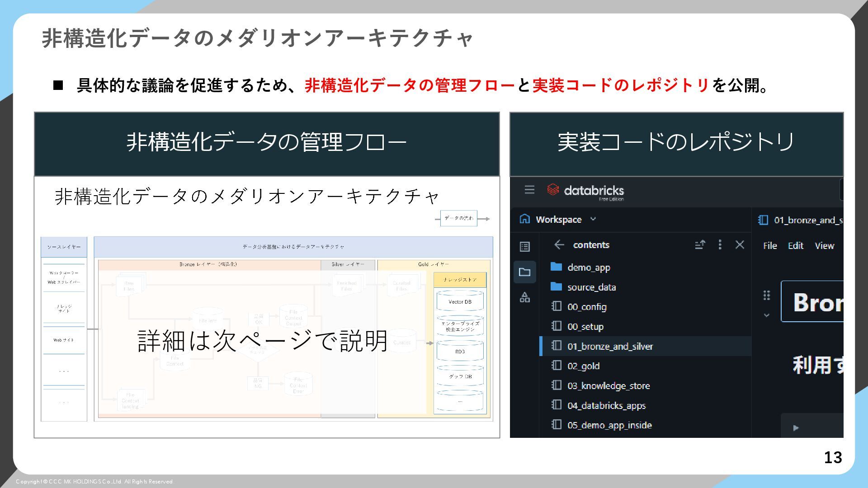Viewport: 868px width, 488px height.
Task: Select the folder browser sidebar icon
Action: 524,272
